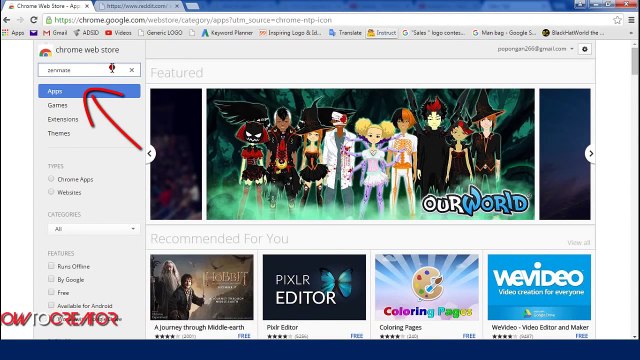Viewport: 640px width, 360px height.
Task: Select the Chrome Apps radio button
Action: pyautogui.click(x=51, y=179)
